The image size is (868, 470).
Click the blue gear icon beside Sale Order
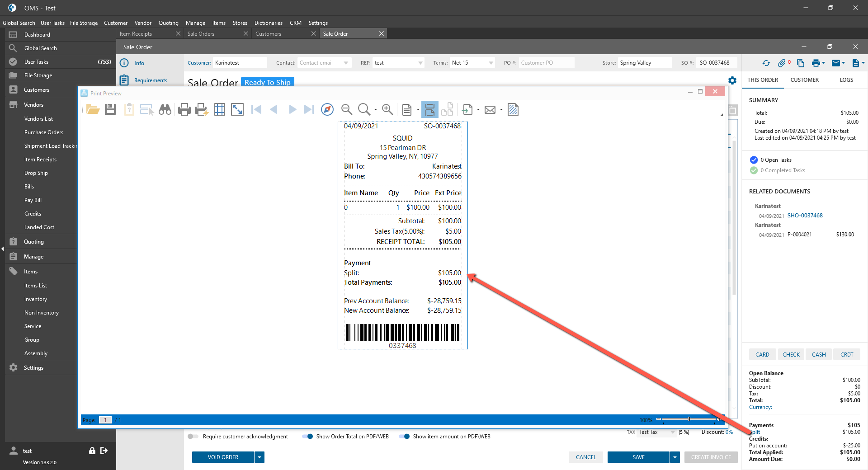coord(732,80)
